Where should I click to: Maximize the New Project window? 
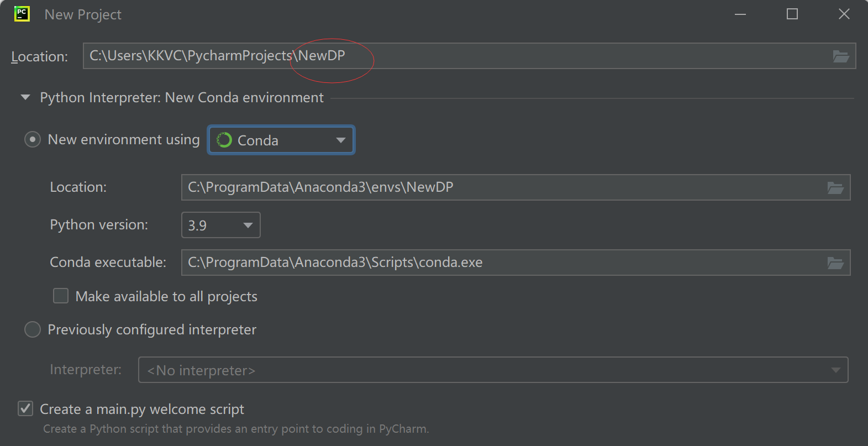(792, 14)
